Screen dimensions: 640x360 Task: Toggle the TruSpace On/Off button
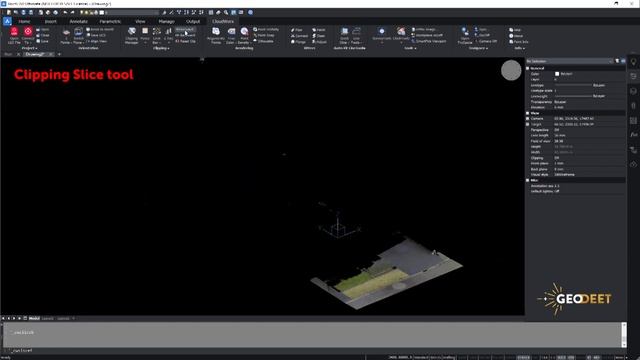(482, 36)
